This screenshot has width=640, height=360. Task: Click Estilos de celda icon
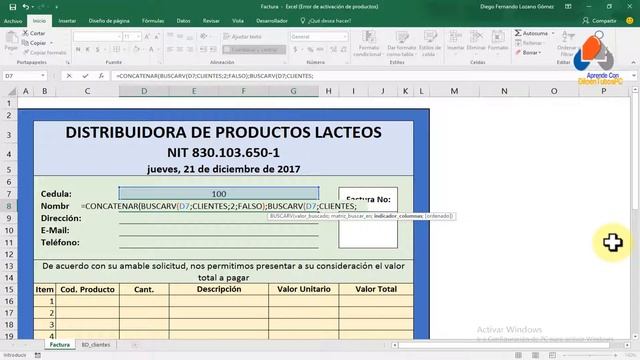[430, 37]
